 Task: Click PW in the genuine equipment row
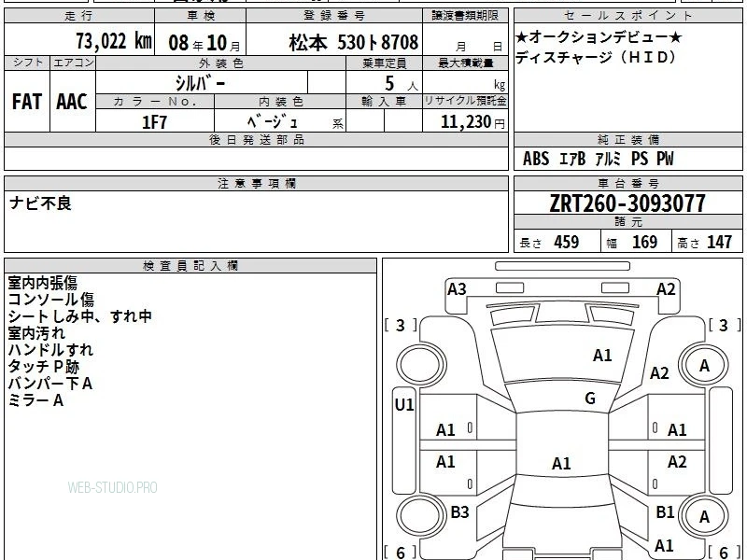click(665, 159)
